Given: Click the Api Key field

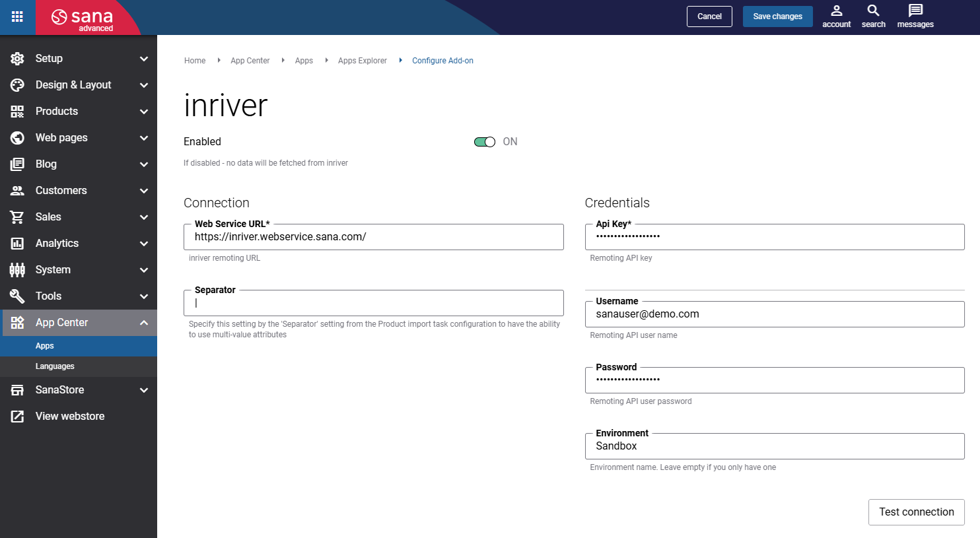Looking at the screenshot, I should (x=775, y=237).
